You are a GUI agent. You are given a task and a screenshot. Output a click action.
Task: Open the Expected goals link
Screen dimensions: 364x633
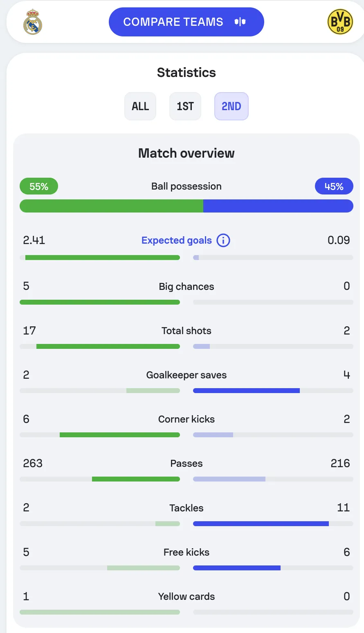click(x=177, y=240)
